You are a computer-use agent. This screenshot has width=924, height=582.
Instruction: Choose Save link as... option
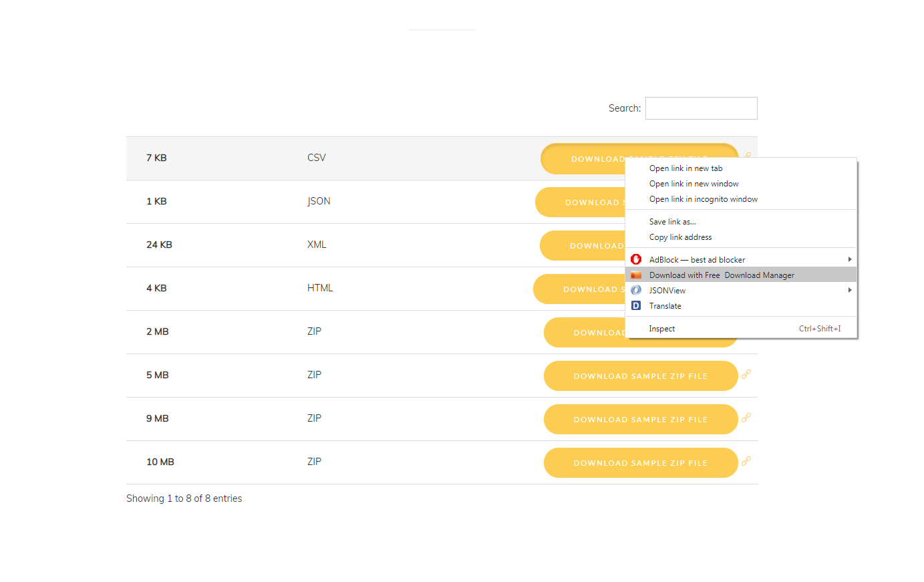coord(672,222)
